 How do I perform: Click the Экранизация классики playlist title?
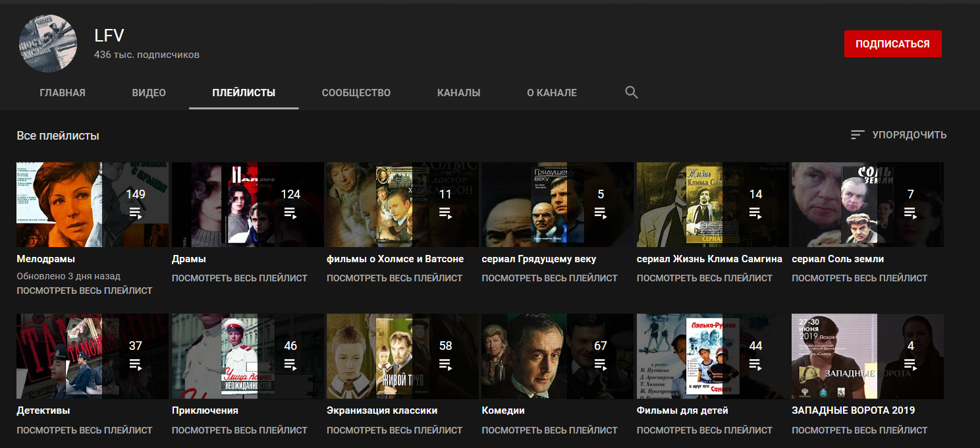click(382, 410)
